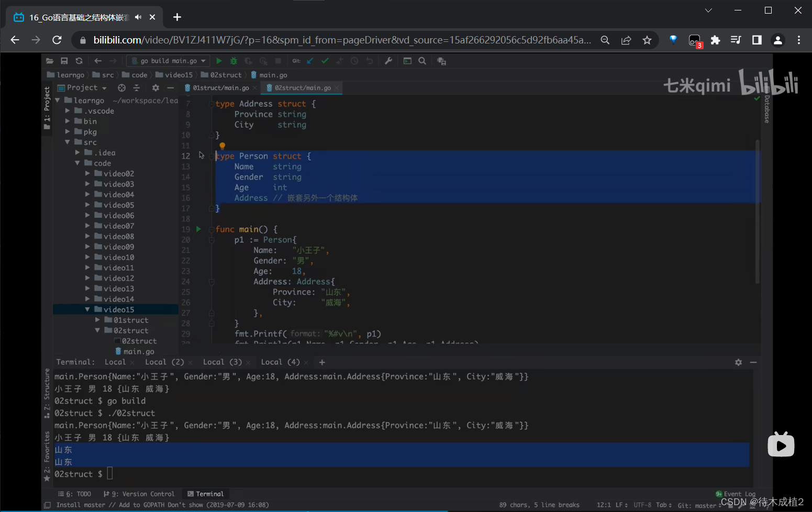Toggle the 1: Project tool window button
The height and width of the screenshot is (512, 812).
pyautogui.click(x=47, y=108)
